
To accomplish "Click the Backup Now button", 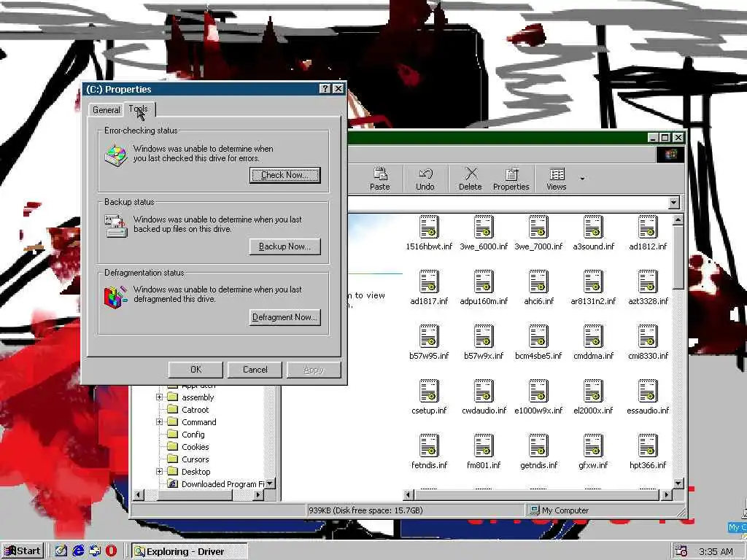I will 285,246.
